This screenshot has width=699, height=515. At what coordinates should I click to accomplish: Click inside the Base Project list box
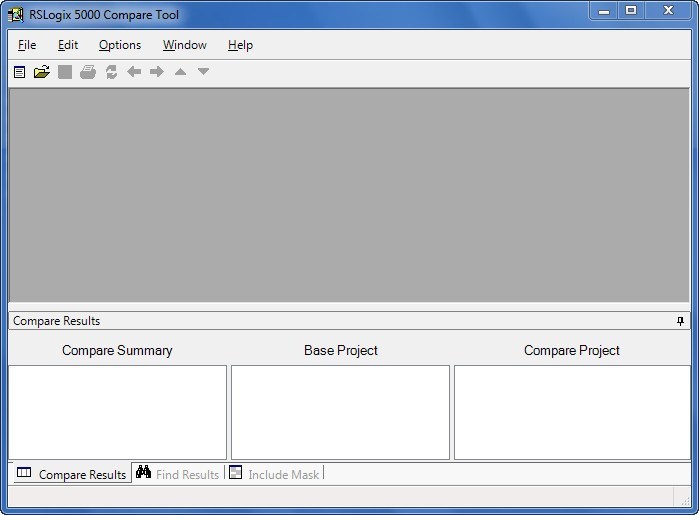340,412
